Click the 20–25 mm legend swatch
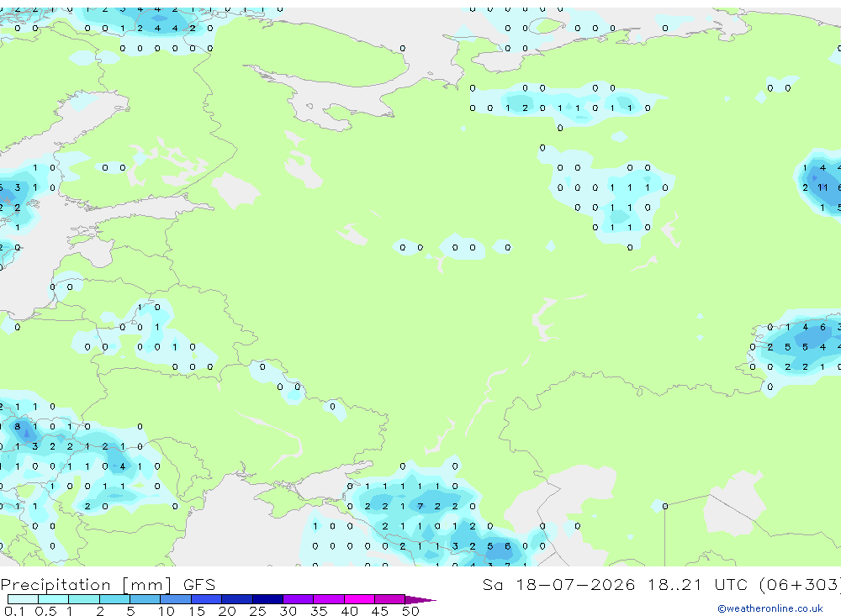Viewport: 841px width, 616px height. tap(237, 599)
